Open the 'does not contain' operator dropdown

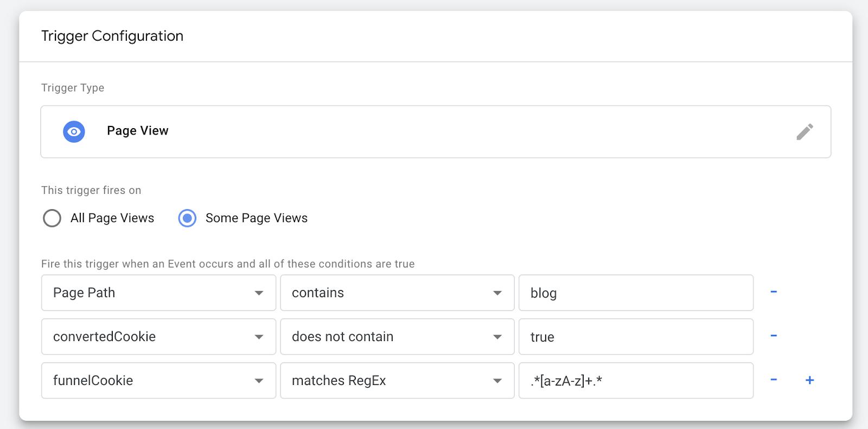pos(397,337)
